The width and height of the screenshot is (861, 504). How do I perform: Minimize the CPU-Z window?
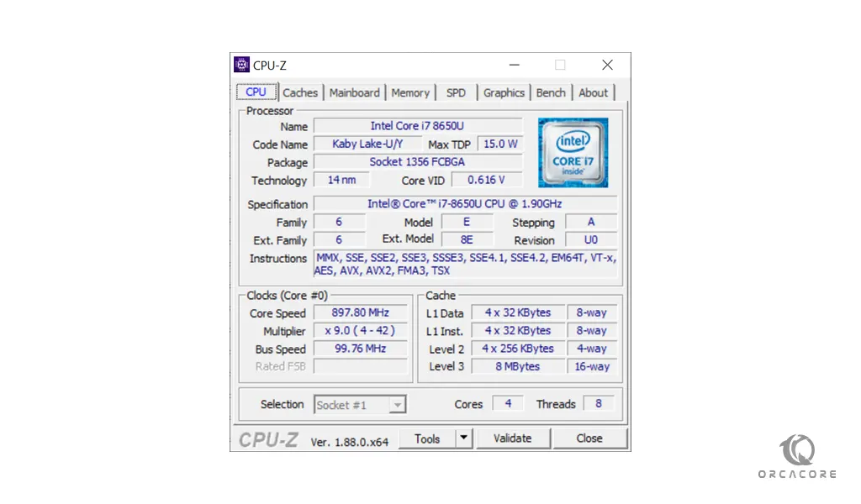(x=514, y=65)
